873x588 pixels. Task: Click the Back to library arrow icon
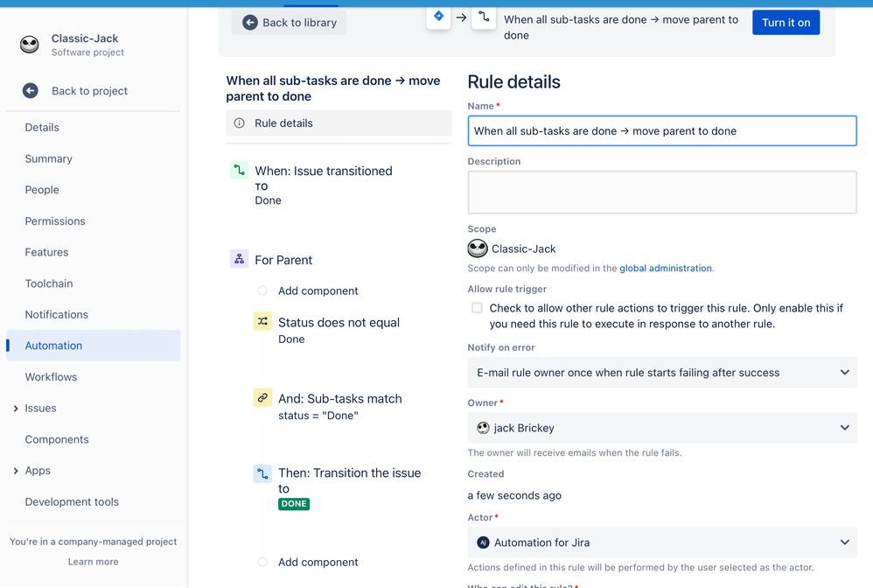click(250, 23)
